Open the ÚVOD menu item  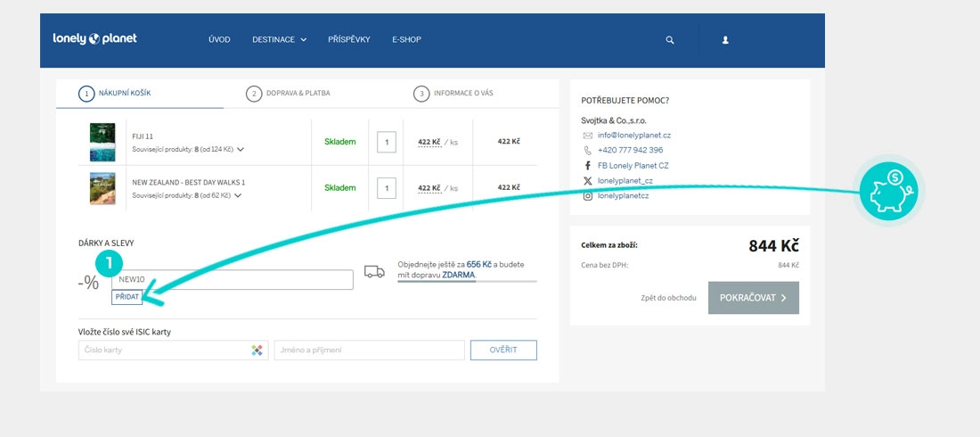[x=219, y=40]
